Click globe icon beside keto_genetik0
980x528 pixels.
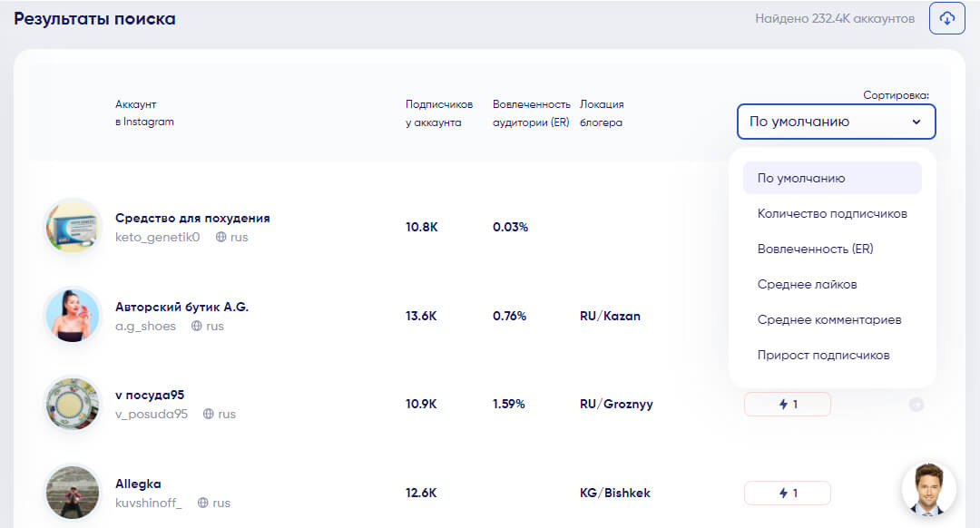click(x=220, y=238)
